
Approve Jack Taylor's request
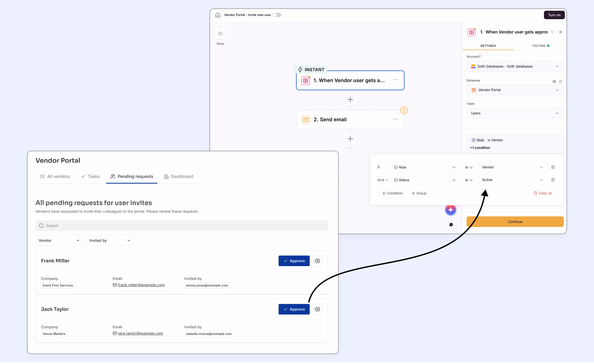294,309
